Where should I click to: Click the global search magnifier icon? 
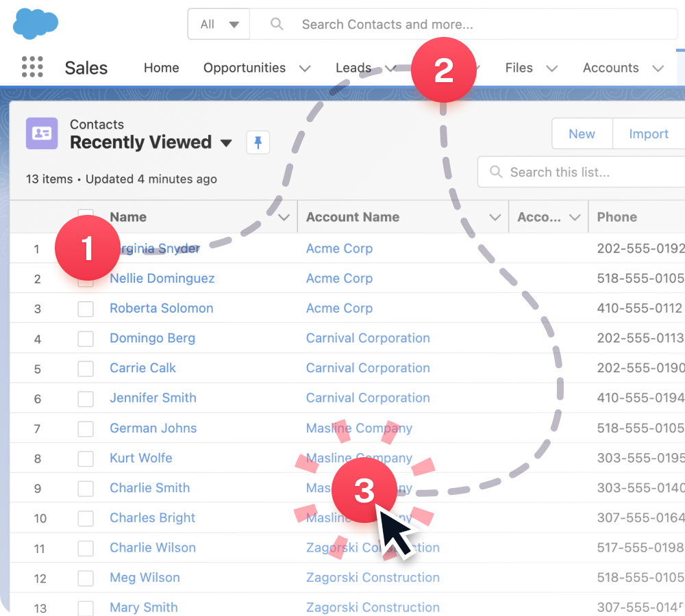click(276, 23)
